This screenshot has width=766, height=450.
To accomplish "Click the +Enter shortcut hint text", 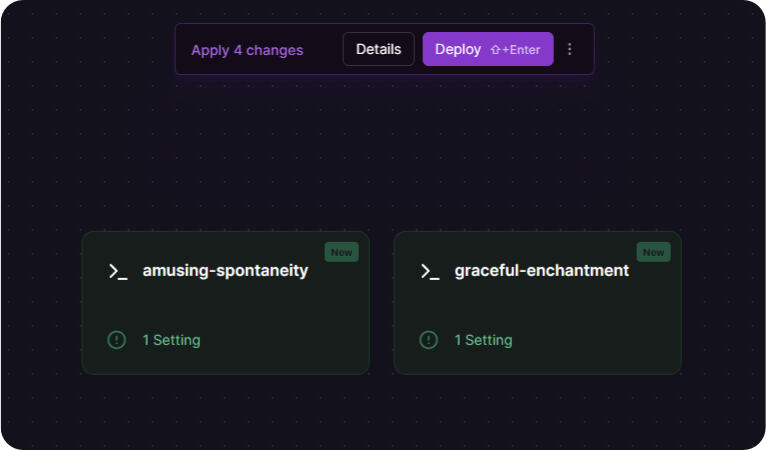I will (521, 50).
